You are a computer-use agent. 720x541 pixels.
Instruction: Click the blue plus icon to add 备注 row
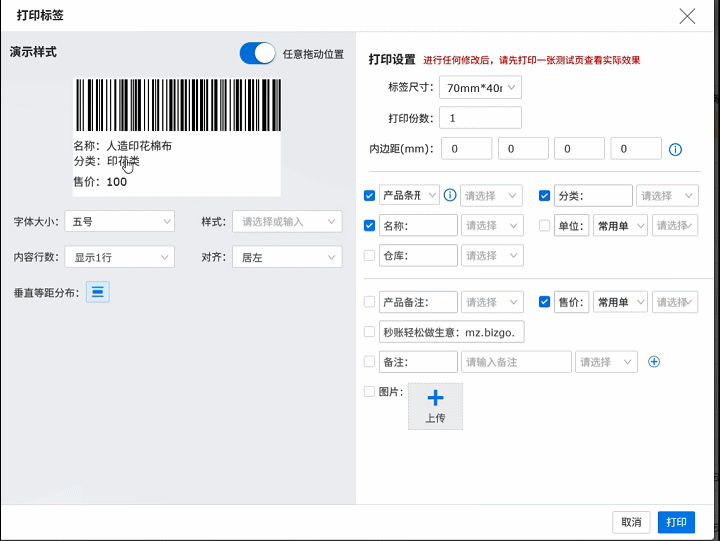655,362
